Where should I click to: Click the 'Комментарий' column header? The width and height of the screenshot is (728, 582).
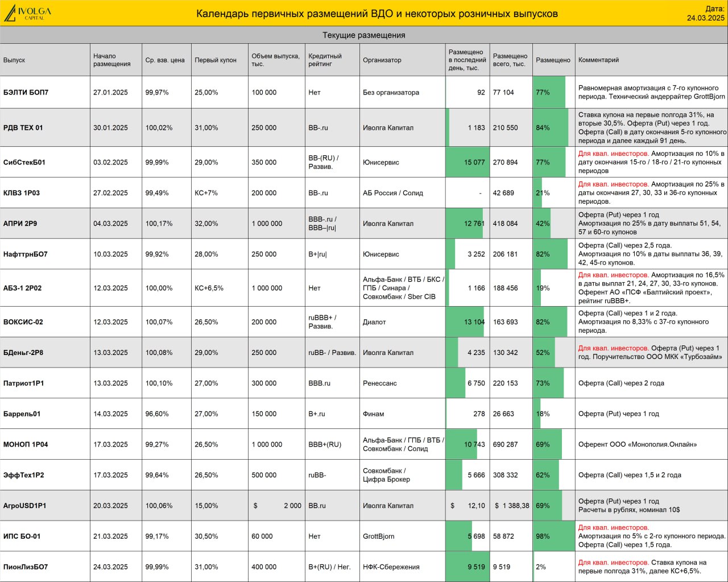pos(598,60)
